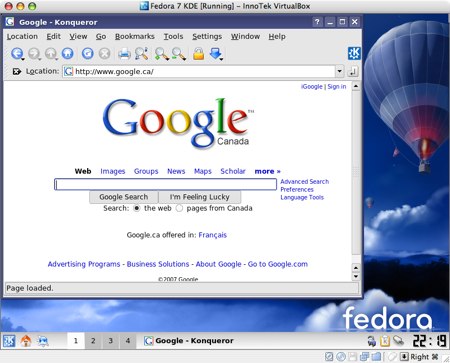Clear the location bar icon
The image size is (450, 363).
17,71
